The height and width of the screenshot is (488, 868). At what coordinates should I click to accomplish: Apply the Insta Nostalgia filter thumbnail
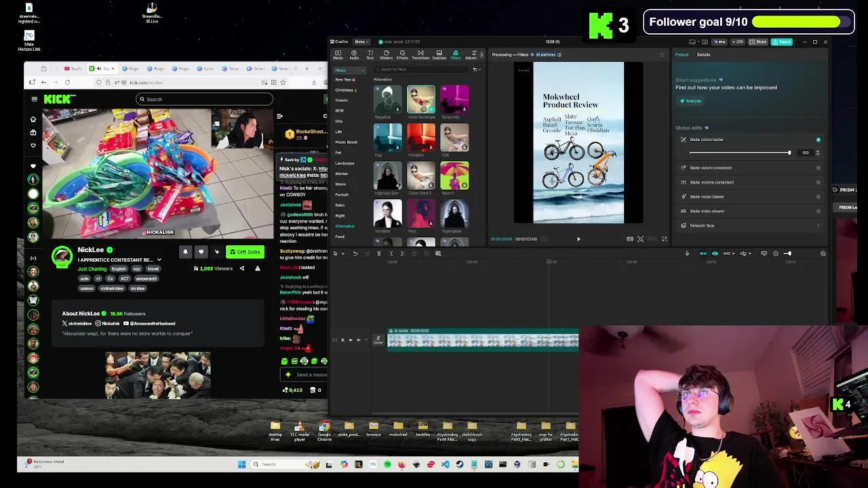pyautogui.click(x=421, y=100)
